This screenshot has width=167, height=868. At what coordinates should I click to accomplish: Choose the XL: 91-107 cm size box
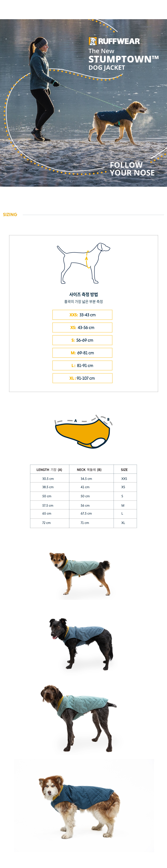[x=82, y=378]
